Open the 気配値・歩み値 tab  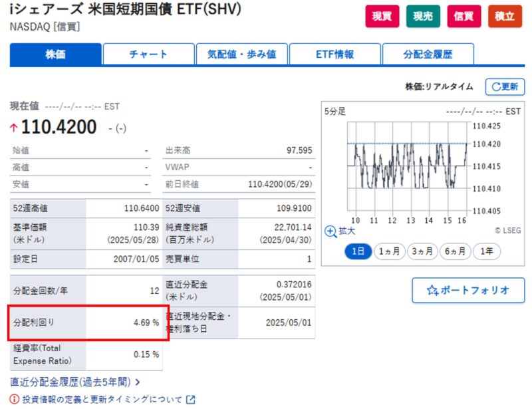pos(241,55)
